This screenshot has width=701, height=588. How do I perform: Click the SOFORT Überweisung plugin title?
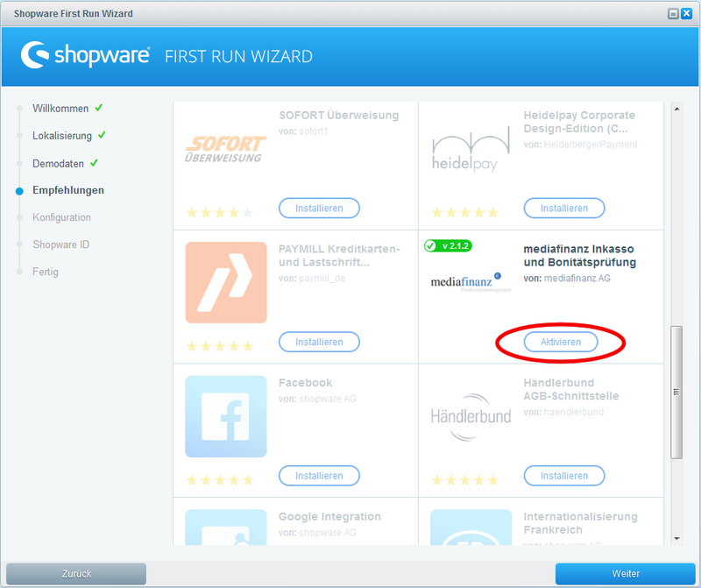click(x=339, y=116)
